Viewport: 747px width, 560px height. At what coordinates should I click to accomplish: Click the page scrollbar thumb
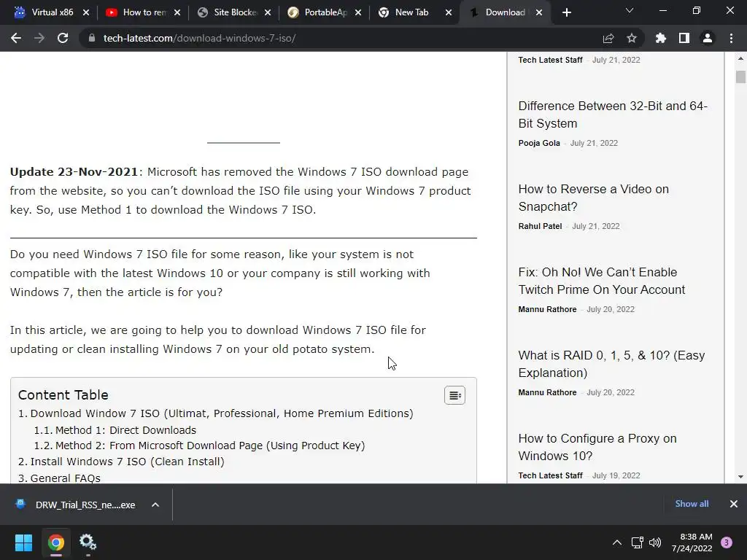pyautogui.click(x=740, y=77)
